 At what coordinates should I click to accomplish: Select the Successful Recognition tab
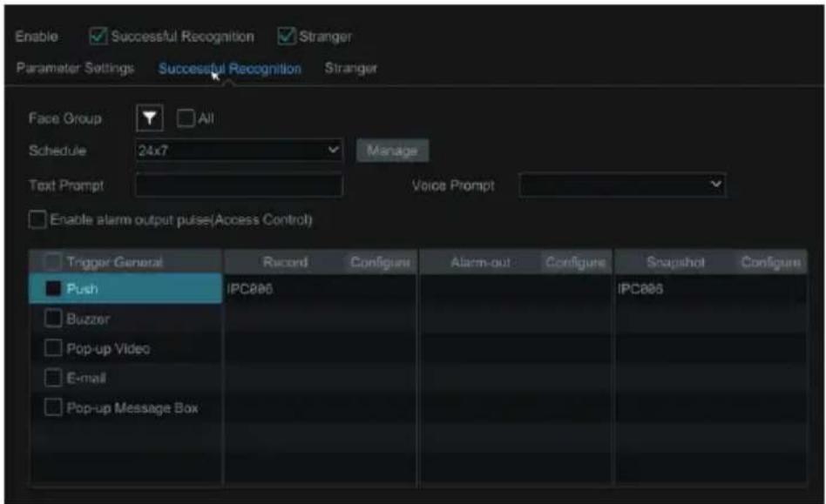tap(230, 69)
